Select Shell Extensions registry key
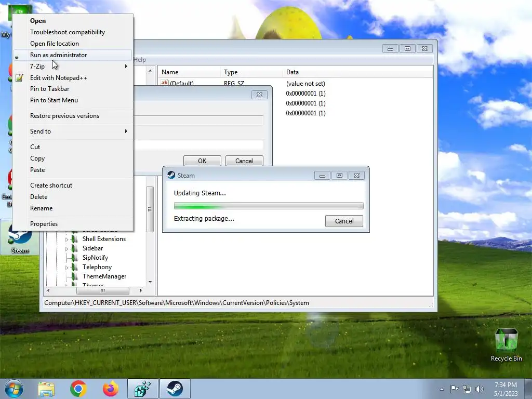 [104, 239]
